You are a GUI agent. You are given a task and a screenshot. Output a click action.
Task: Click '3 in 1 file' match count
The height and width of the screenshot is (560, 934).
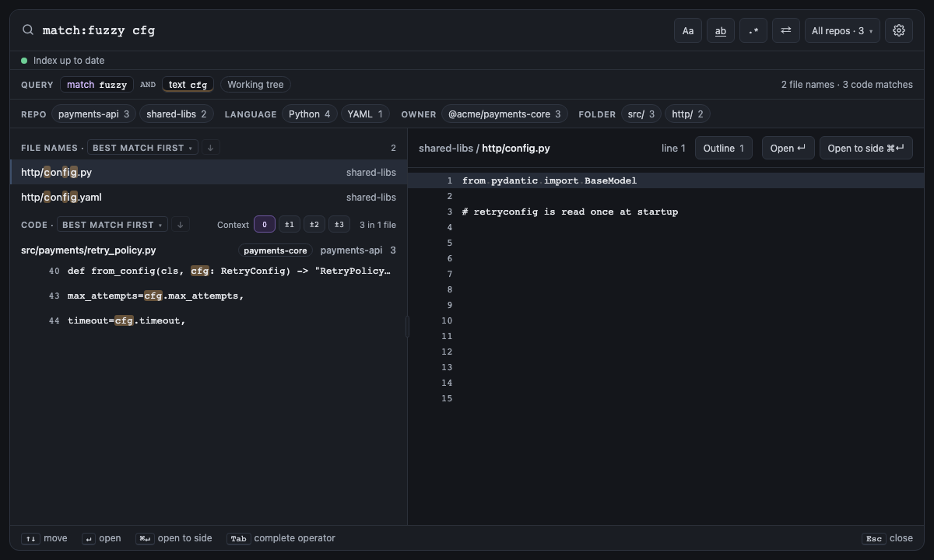377,225
